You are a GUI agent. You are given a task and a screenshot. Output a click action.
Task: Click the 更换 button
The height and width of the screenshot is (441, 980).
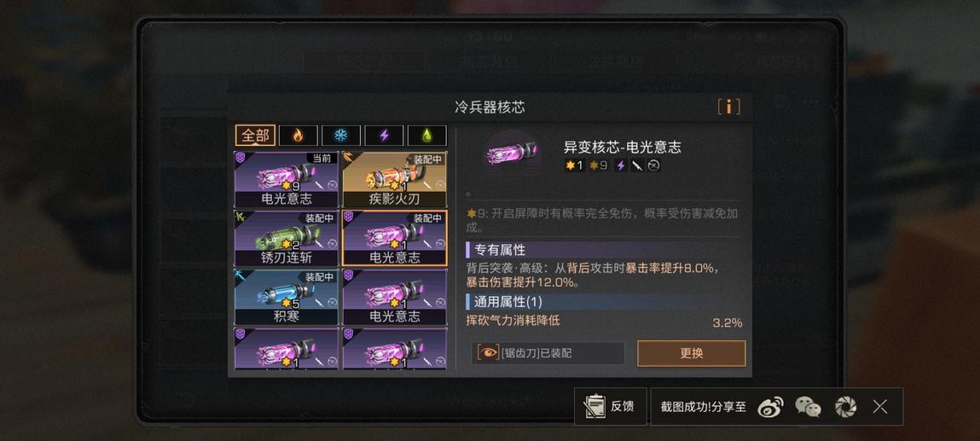(x=691, y=353)
